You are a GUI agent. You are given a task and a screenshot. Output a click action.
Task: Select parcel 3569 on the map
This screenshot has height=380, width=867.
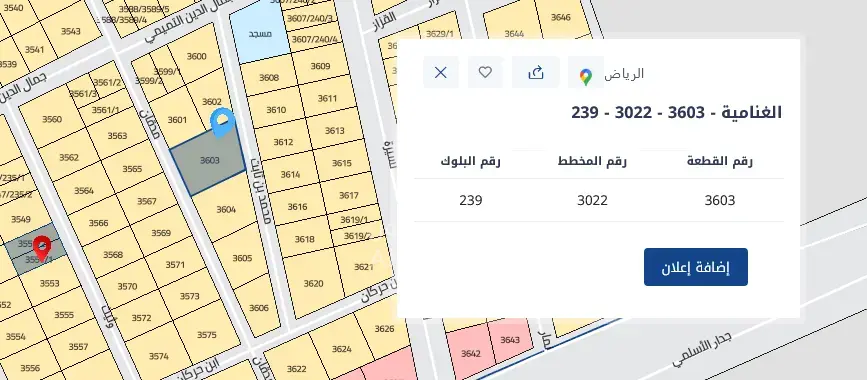tap(161, 233)
